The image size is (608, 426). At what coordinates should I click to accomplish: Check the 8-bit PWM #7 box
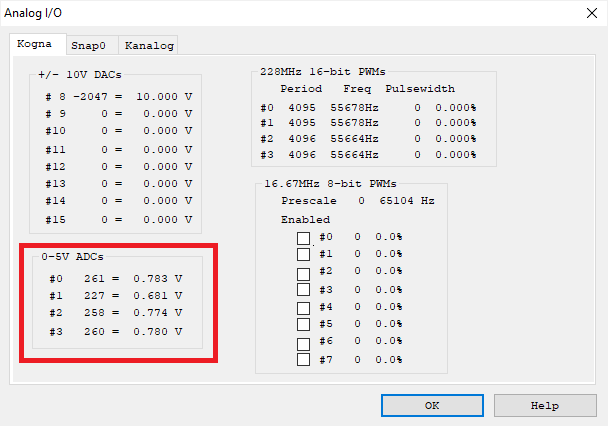(x=304, y=359)
